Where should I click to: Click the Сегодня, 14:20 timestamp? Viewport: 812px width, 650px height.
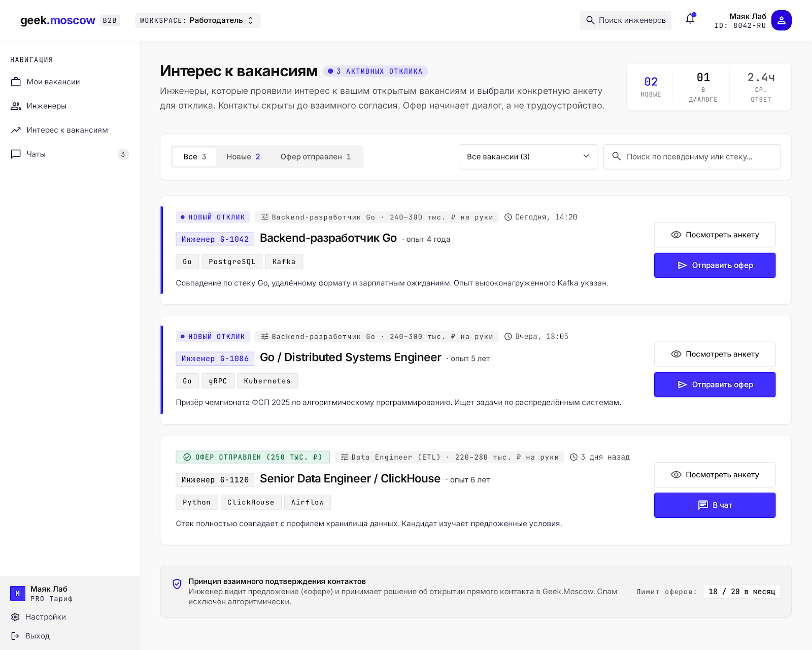coord(541,217)
